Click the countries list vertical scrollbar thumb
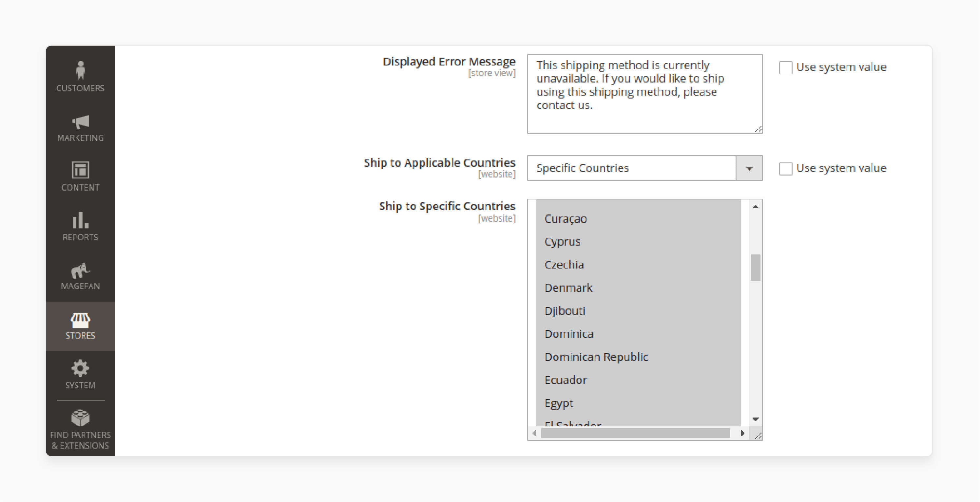The image size is (980, 502). 756,267
